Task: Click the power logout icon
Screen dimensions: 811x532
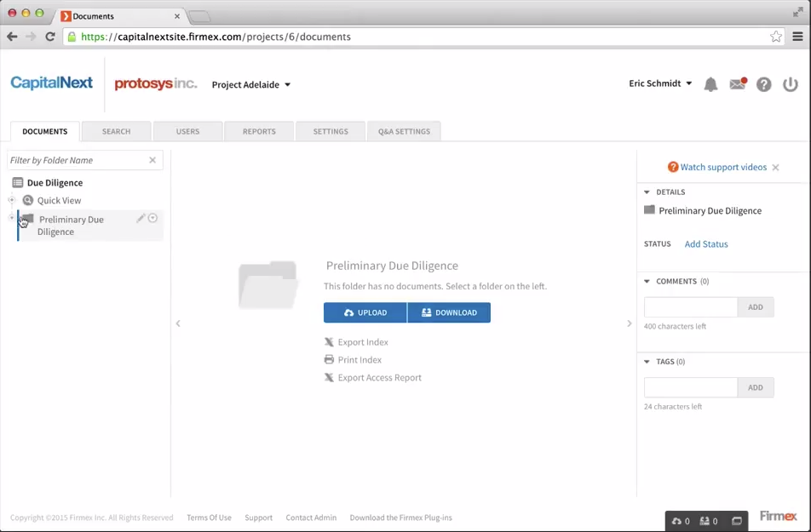Action: pyautogui.click(x=791, y=84)
